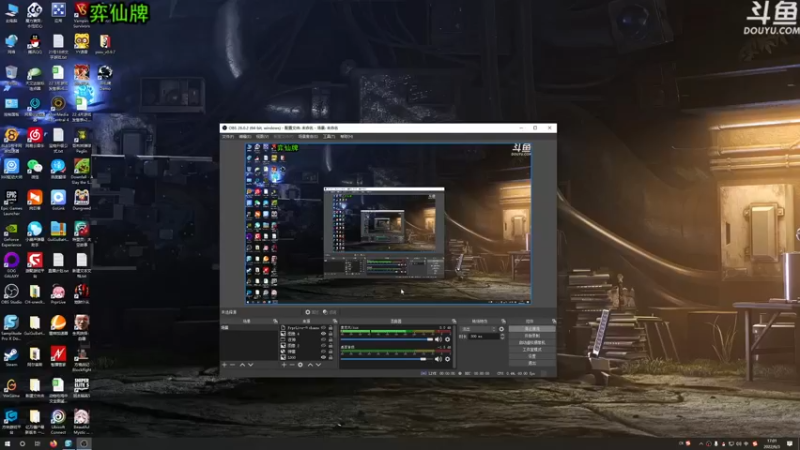The image size is (800, 450).
Task: Open the 编辑 Edit menu
Action: [245, 137]
